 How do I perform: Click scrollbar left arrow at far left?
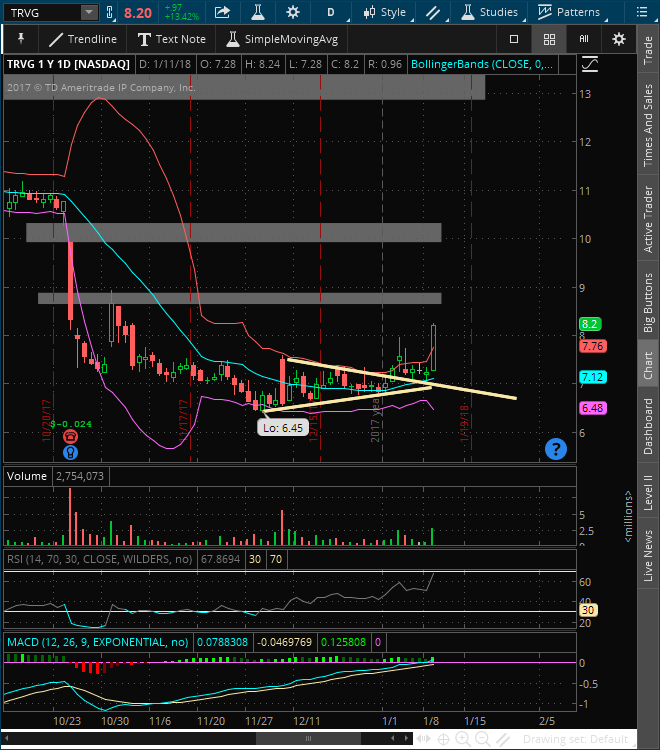coord(7,739)
